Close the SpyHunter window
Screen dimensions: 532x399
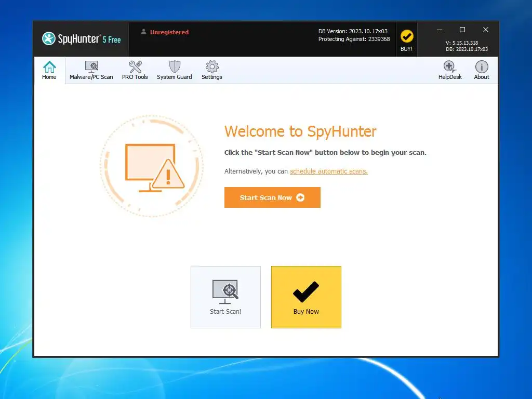(x=486, y=30)
